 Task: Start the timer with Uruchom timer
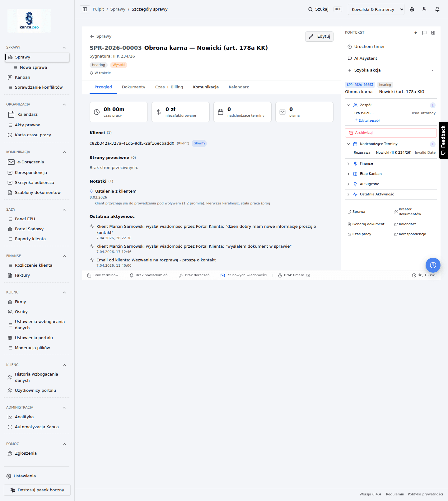pyautogui.click(x=369, y=47)
